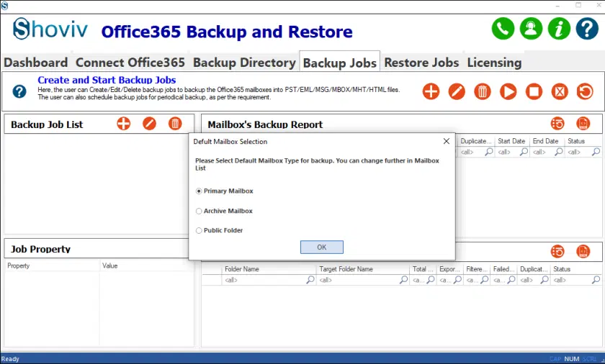
Task: Click the main toolbar cancel X icon
Action: 560,91
